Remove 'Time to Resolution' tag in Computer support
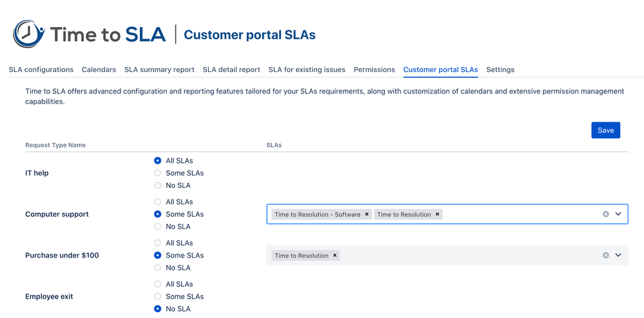Viewport: 644px width, 318px height. [437, 214]
